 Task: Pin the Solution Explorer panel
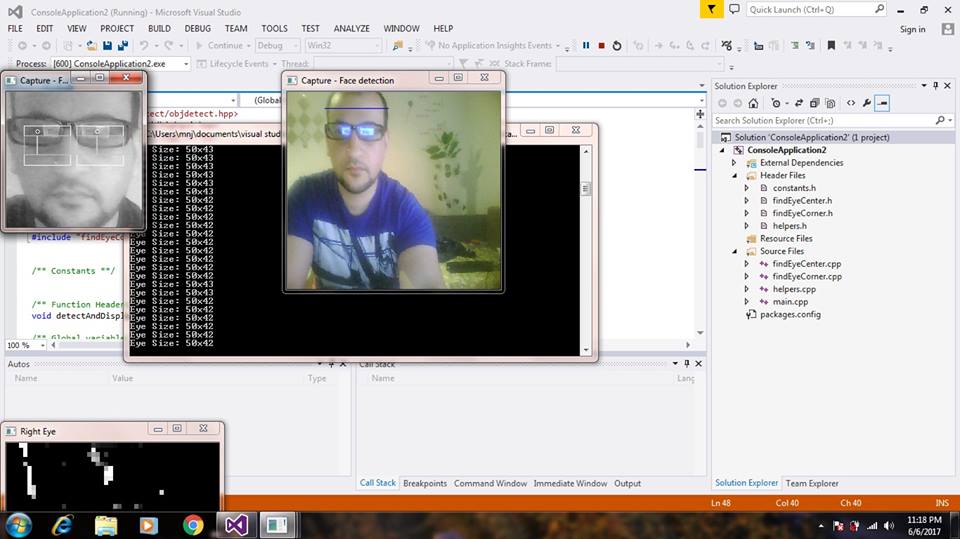click(936, 86)
